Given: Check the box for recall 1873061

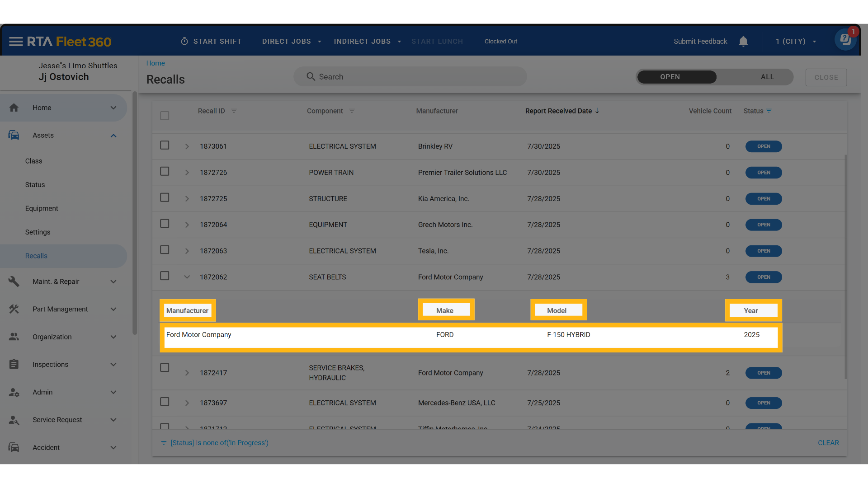Looking at the screenshot, I should [165, 145].
